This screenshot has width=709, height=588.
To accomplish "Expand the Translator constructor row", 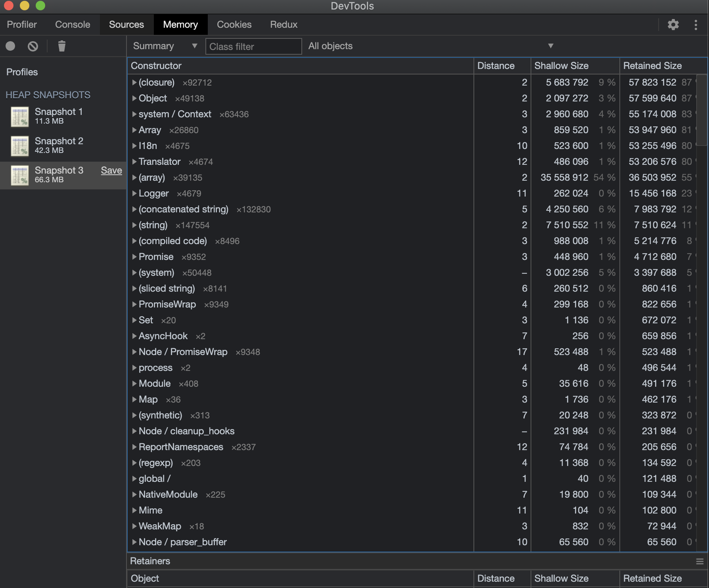I will click(x=134, y=162).
